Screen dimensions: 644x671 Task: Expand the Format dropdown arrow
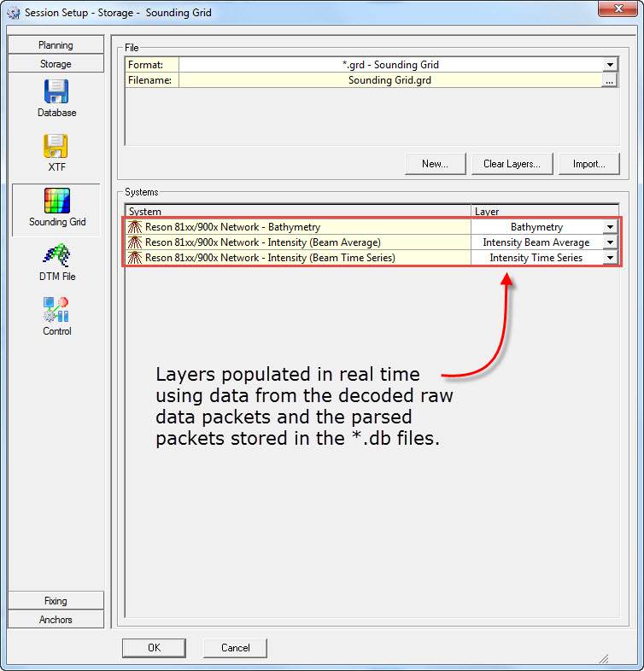coord(610,65)
